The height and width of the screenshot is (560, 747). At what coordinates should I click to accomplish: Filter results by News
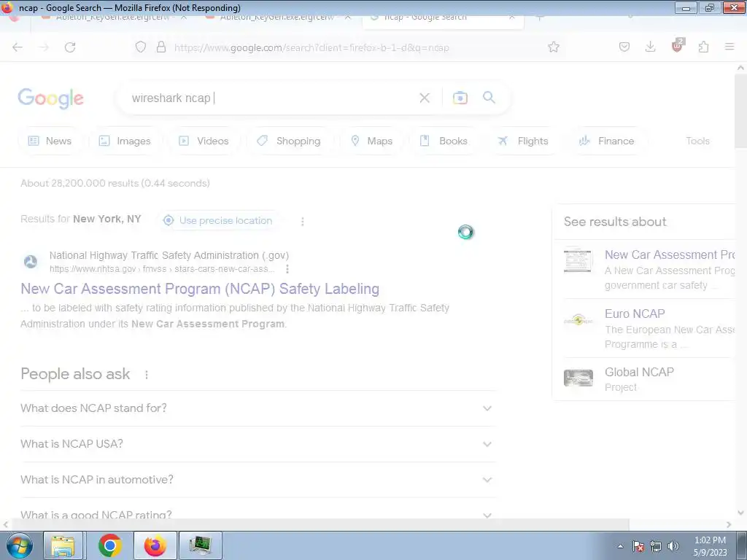tap(50, 141)
